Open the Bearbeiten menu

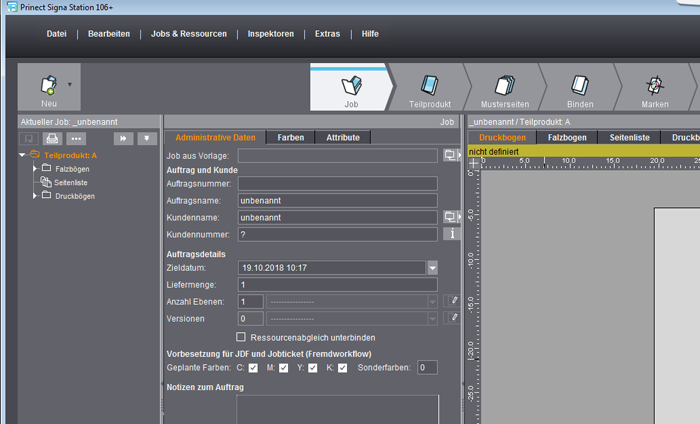(109, 34)
